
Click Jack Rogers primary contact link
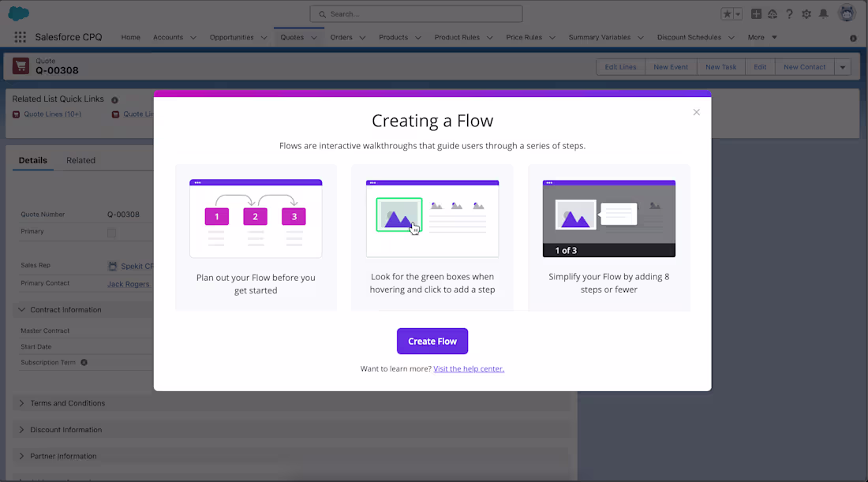click(128, 283)
